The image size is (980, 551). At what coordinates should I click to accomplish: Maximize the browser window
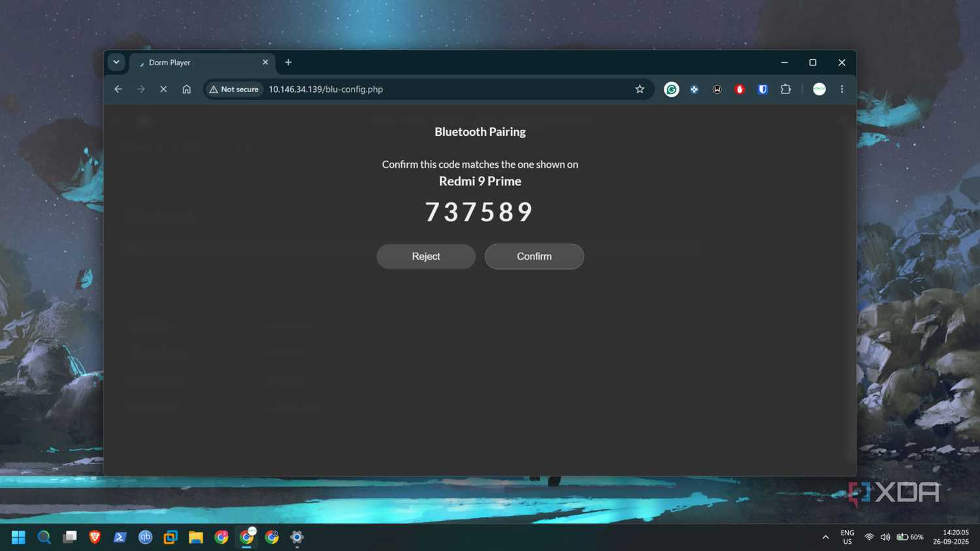tap(813, 63)
